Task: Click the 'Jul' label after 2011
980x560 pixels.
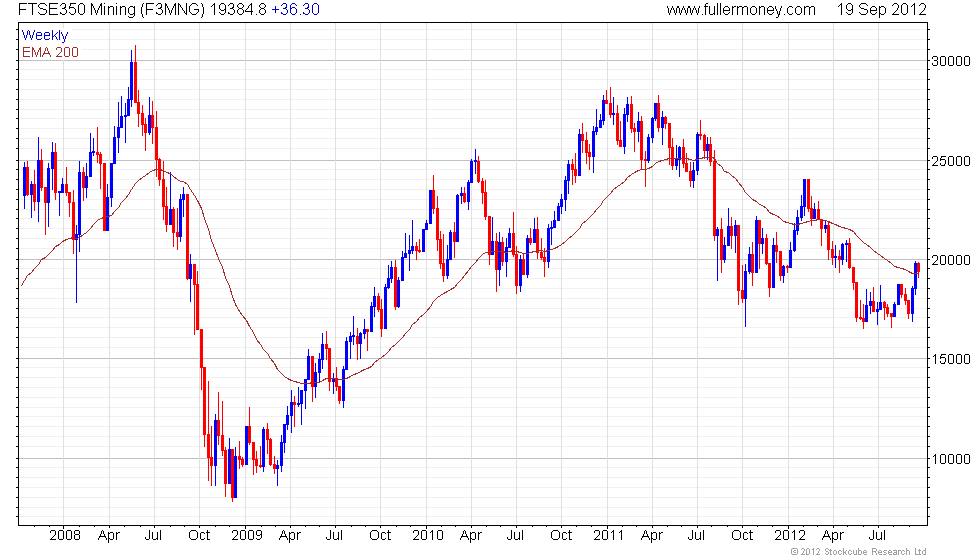Action: click(696, 536)
